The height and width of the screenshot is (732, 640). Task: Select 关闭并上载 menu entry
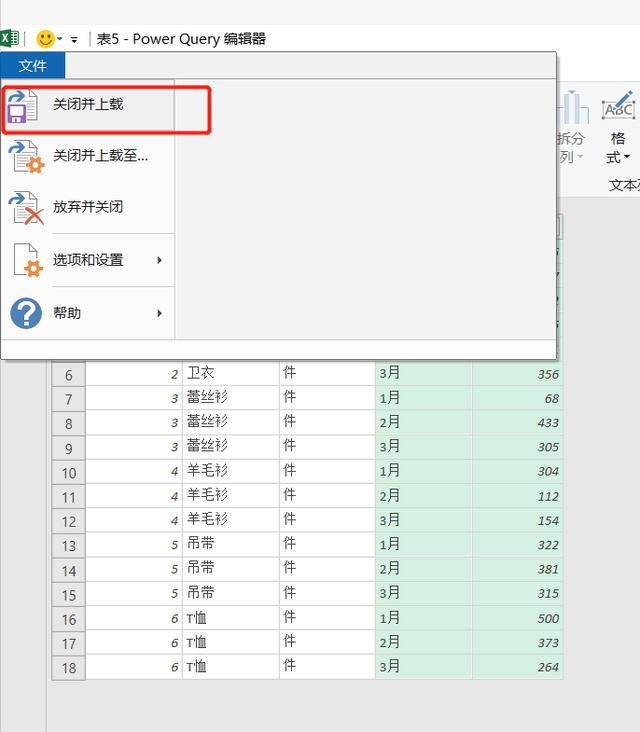point(88,105)
